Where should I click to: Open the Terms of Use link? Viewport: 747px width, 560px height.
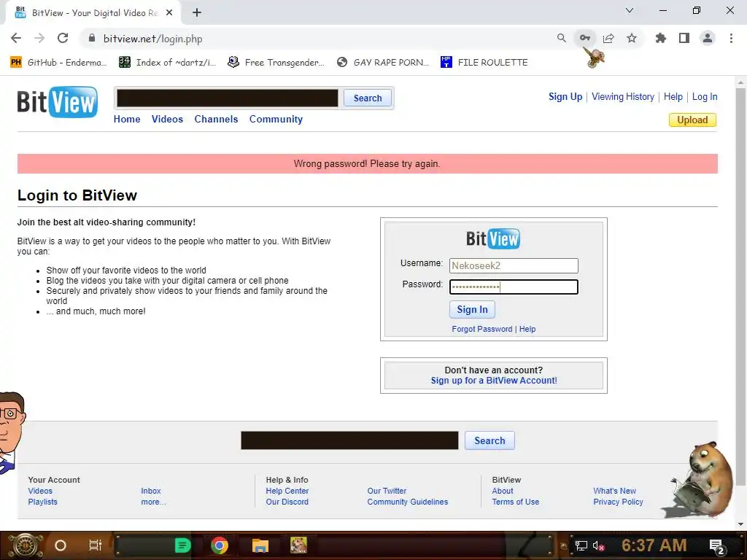point(516,502)
